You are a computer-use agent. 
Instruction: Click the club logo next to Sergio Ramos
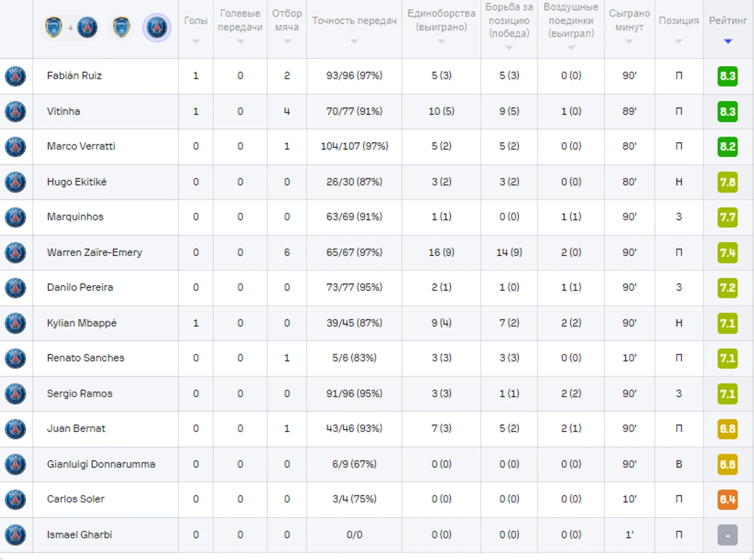[x=15, y=394]
